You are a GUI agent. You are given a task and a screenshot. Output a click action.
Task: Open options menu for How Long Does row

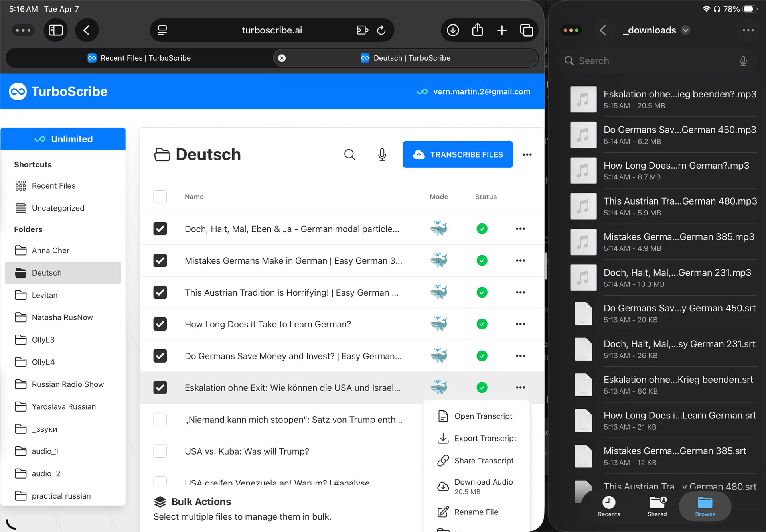[x=520, y=324]
